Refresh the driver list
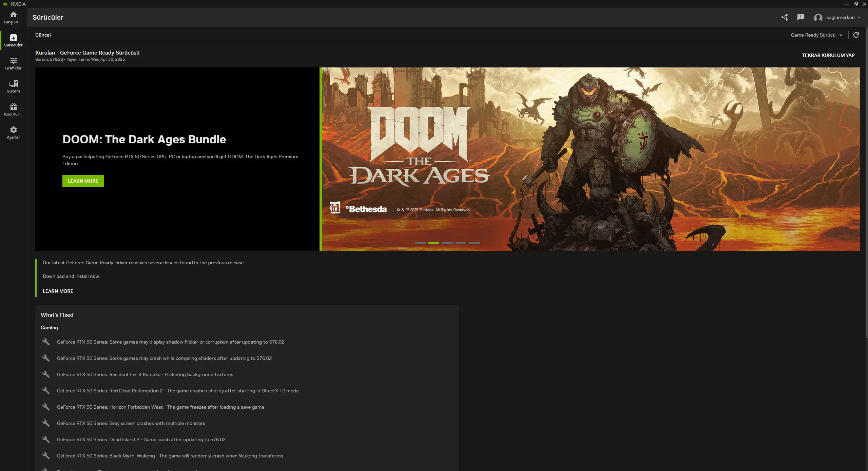 tap(856, 35)
